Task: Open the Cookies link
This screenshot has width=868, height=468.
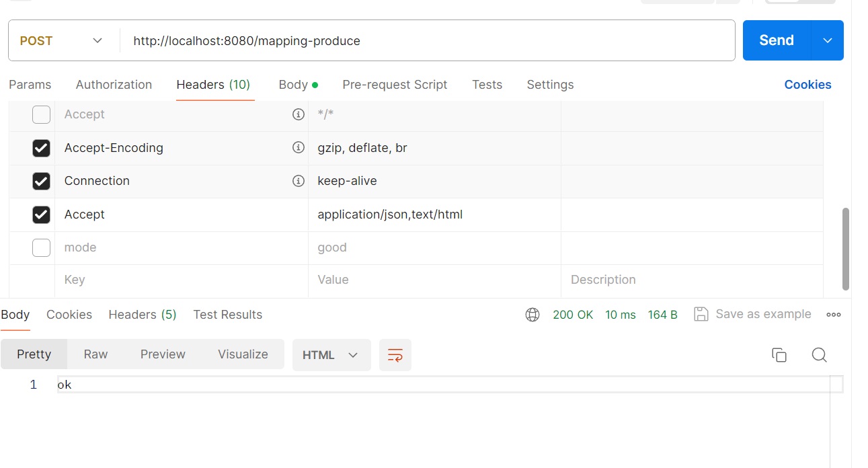Action: 807,85
